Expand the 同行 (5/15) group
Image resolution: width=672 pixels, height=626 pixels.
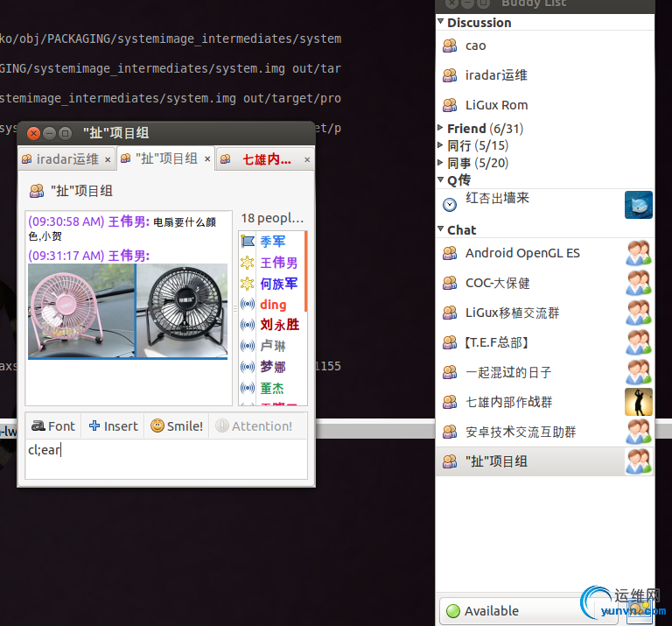pos(440,145)
